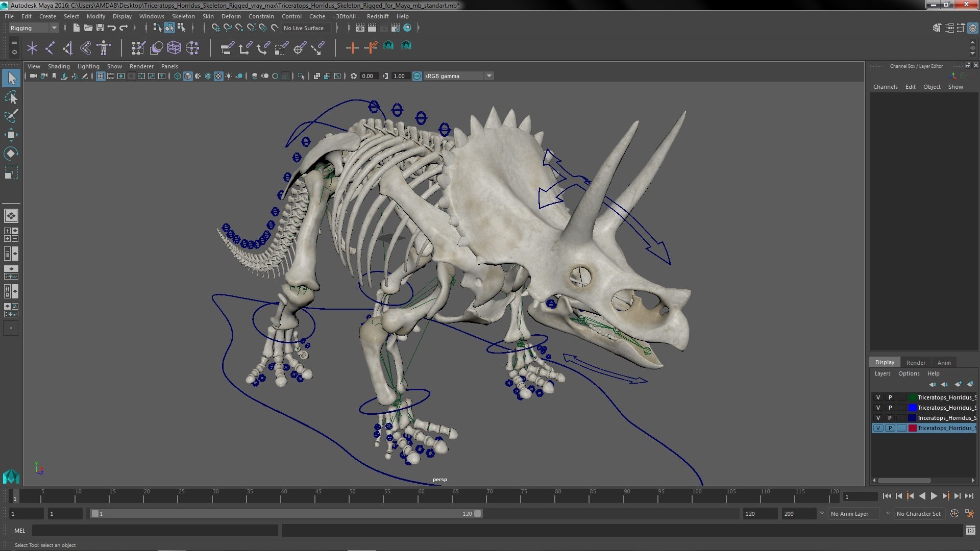Toggle visibility V of the selected red layer
Viewport: 980px width, 551px height.
pyautogui.click(x=878, y=428)
